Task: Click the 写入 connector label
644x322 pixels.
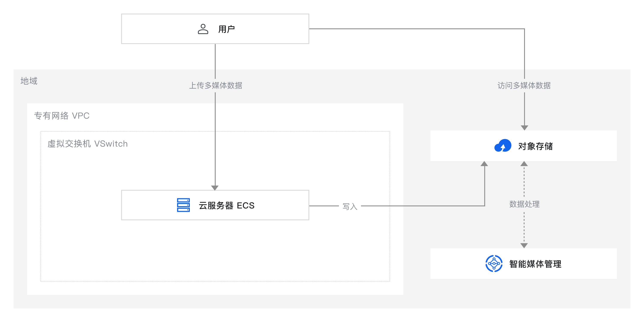Action: click(350, 207)
